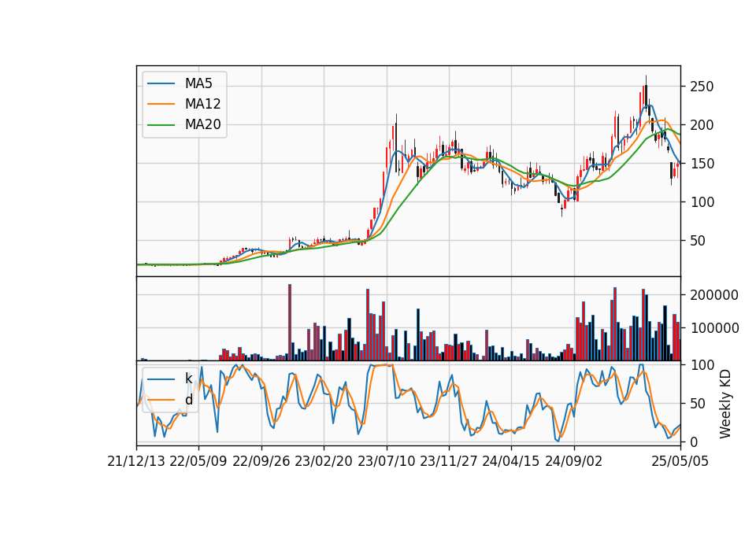Click the 22/09/26 date tick label

pos(261,461)
